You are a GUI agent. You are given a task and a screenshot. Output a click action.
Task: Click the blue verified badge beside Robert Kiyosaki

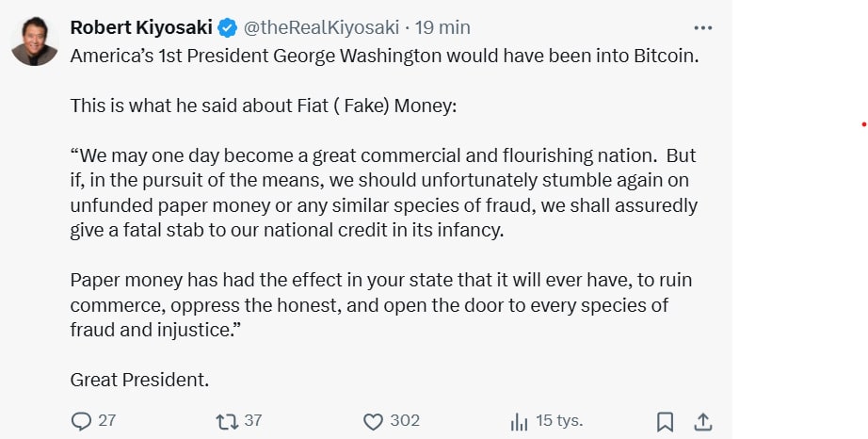(x=227, y=27)
